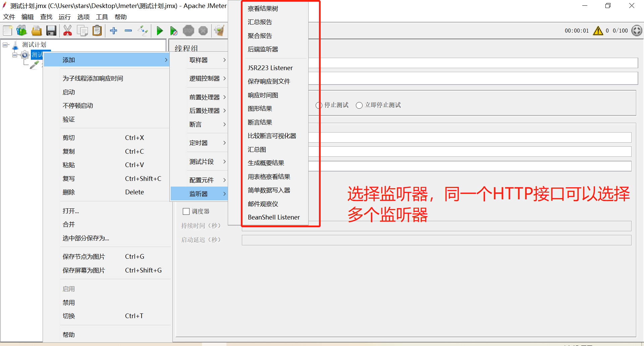644x346 pixels.
Task: Select the 停止测试 radio button
Action: 319,105
